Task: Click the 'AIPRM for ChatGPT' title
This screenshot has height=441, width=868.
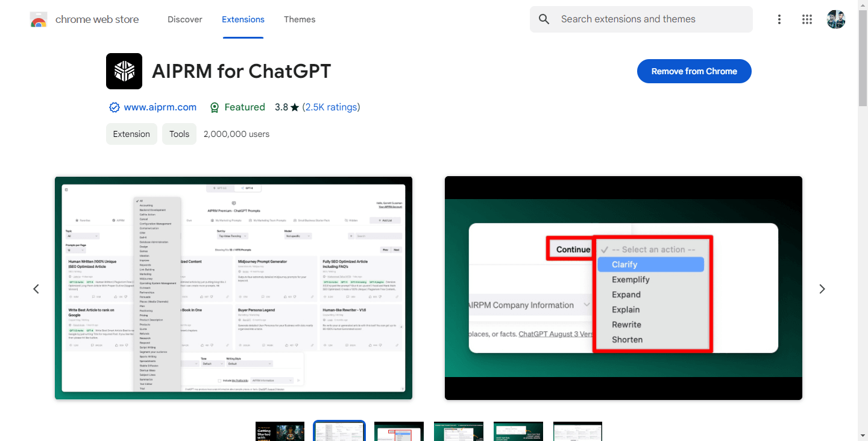Action: [242, 71]
